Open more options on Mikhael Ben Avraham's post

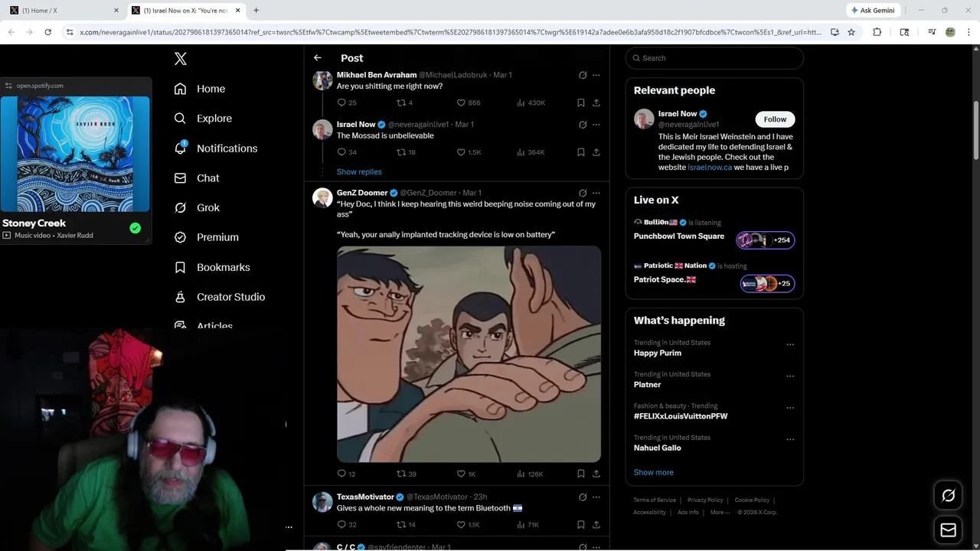click(596, 75)
